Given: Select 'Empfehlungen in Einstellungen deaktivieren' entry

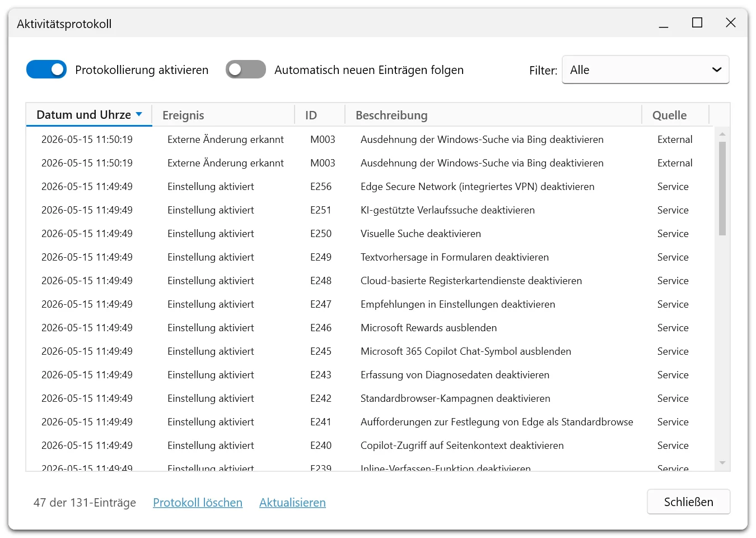Looking at the screenshot, I should pyautogui.click(x=458, y=304).
